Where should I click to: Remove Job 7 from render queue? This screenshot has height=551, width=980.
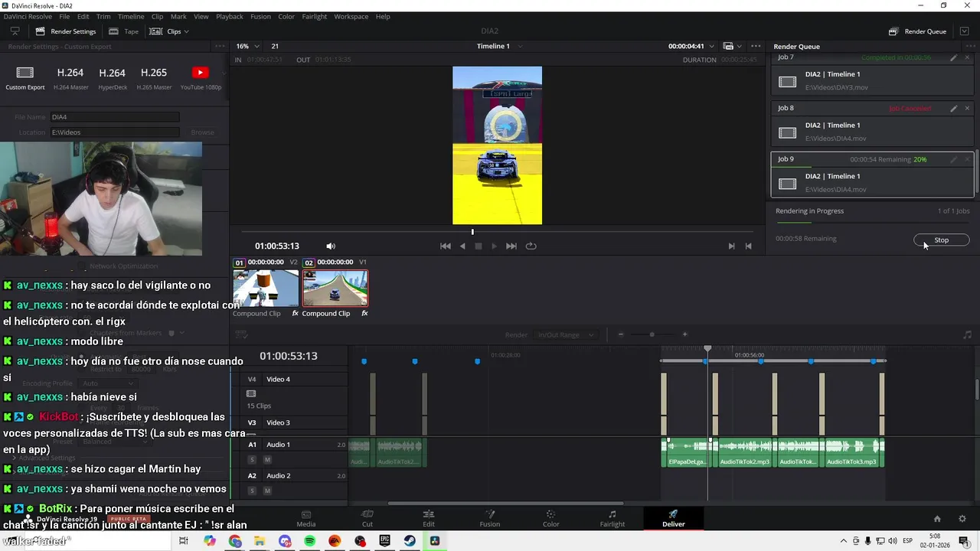967,57
